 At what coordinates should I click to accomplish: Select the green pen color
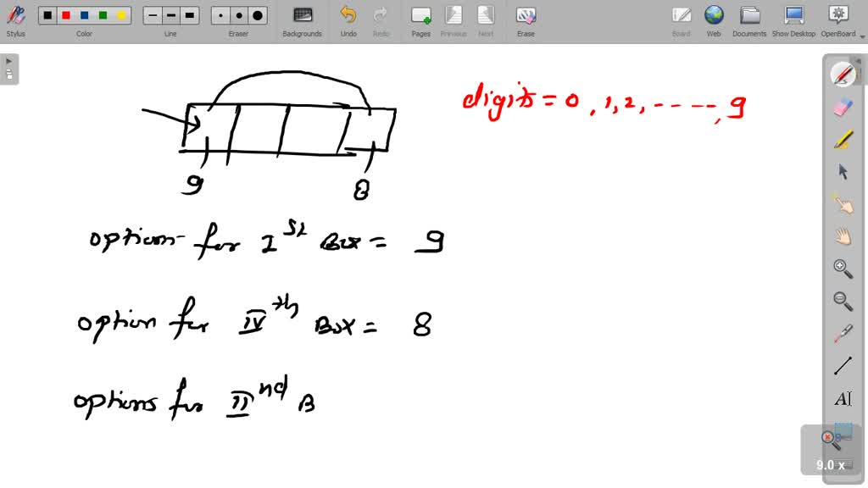(x=103, y=15)
